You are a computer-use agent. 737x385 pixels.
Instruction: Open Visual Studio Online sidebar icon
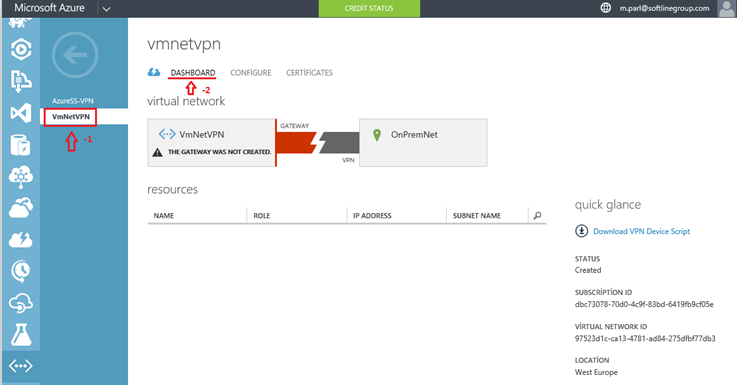[21, 113]
